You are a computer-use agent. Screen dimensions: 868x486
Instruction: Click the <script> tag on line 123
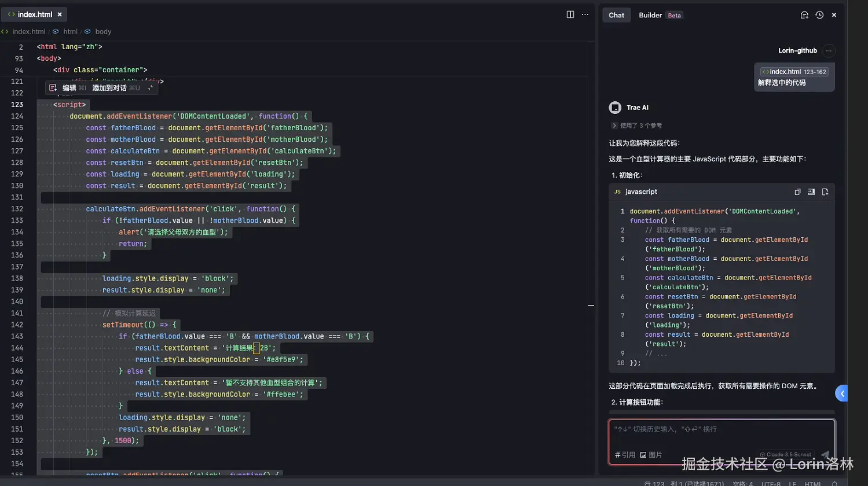(x=69, y=105)
